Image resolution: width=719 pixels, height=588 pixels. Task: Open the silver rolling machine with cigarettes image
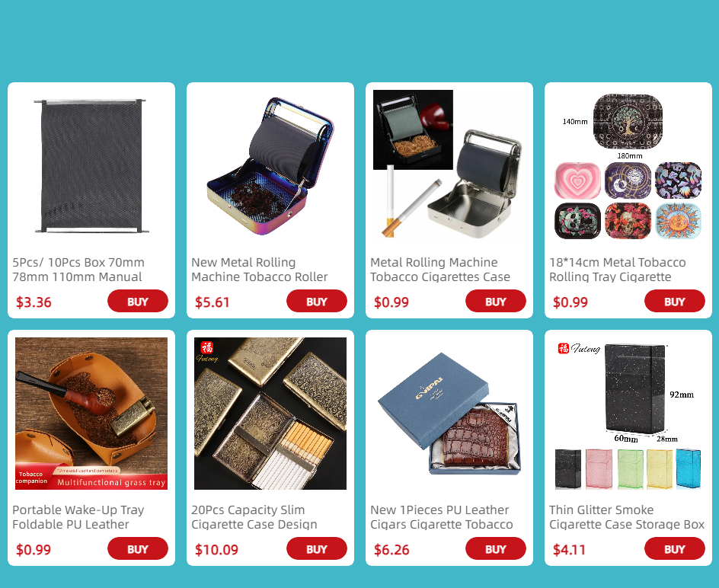(x=449, y=166)
